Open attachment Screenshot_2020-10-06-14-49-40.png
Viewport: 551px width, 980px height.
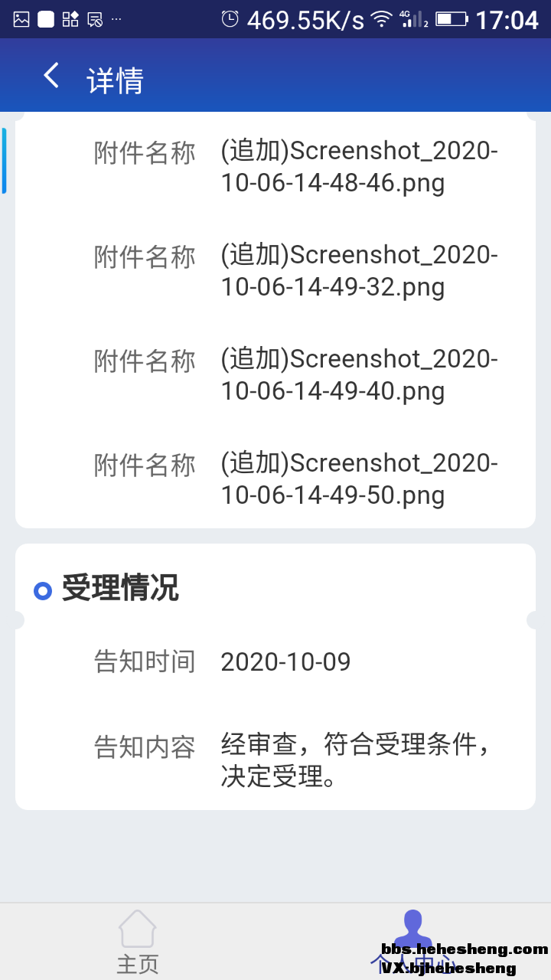click(359, 375)
